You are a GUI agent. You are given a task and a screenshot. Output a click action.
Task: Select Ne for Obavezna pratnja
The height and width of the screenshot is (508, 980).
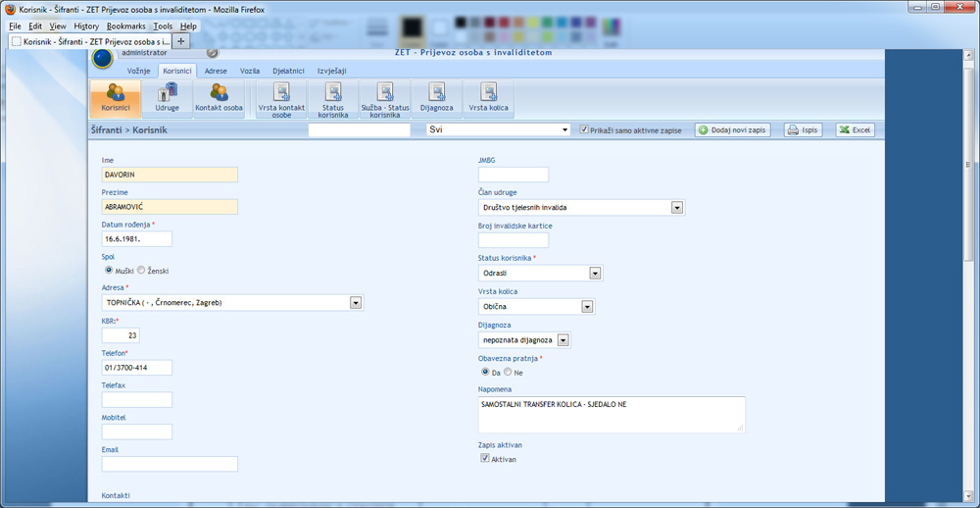click(x=508, y=372)
